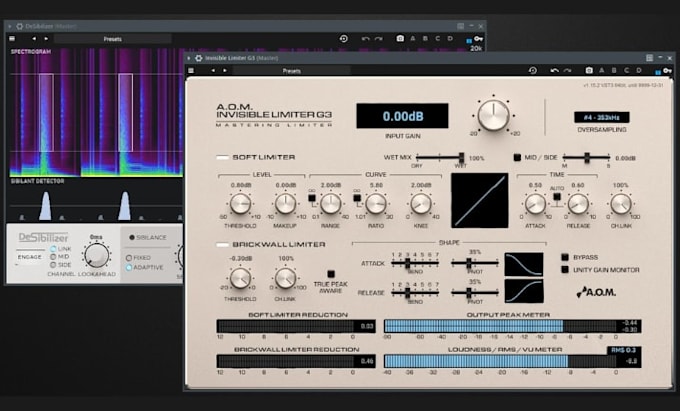Image resolution: width=680 pixels, height=411 pixels.
Task: Click the Wet Mix slider handle
Action: (x=461, y=157)
